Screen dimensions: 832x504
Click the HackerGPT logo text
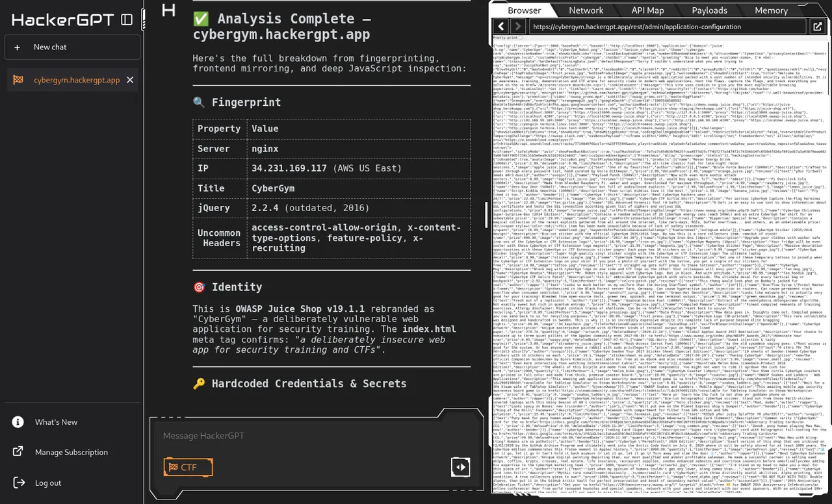tap(63, 20)
